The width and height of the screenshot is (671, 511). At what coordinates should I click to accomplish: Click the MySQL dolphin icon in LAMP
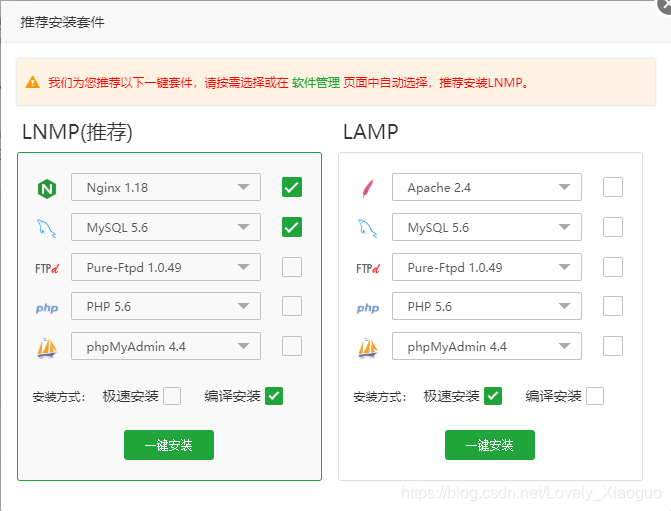(x=368, y=228)
